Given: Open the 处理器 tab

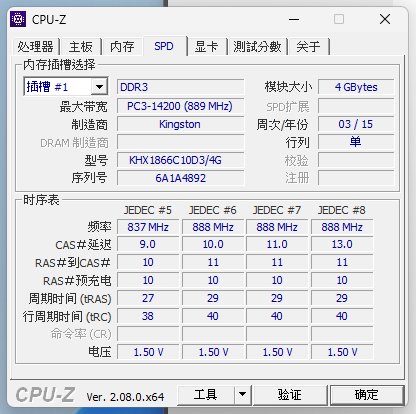Looking at the screenshot, I should [36, 46].
